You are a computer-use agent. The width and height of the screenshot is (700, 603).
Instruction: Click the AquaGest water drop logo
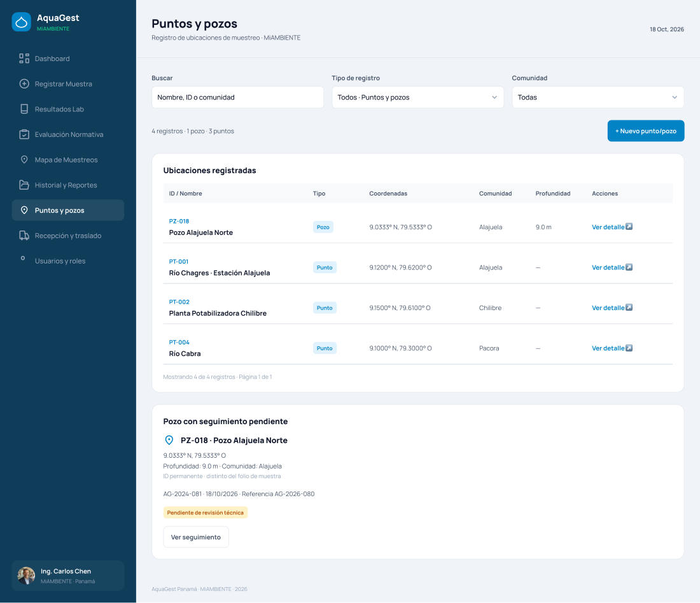click(21, 22)
